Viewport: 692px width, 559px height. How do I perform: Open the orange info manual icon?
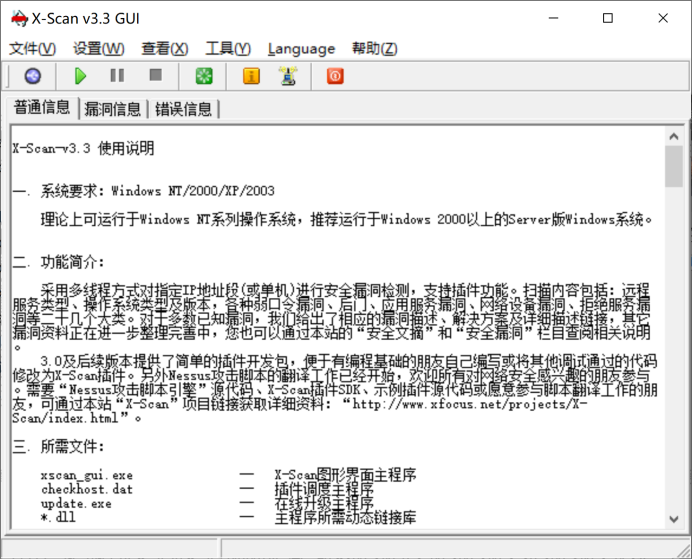click(251, 76)
